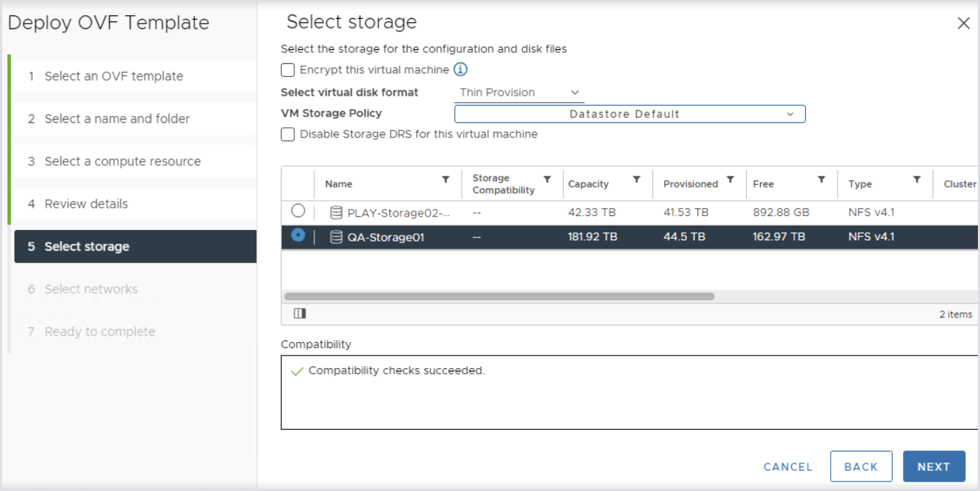980x491 pixels.
Task: Select the PLAY-Storage02 datastore radio button
Action: click(x=298, y=210)
